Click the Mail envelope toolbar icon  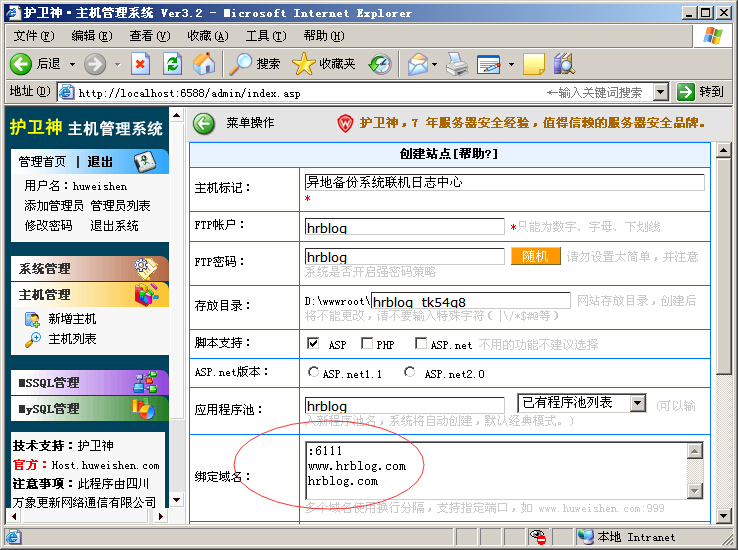tap(418, 64)
